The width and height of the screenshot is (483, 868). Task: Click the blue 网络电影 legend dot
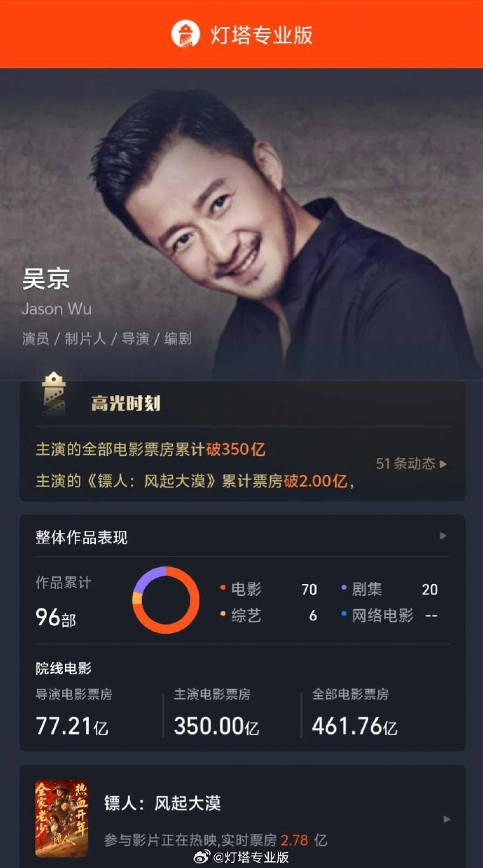click(x=344, y=615)
